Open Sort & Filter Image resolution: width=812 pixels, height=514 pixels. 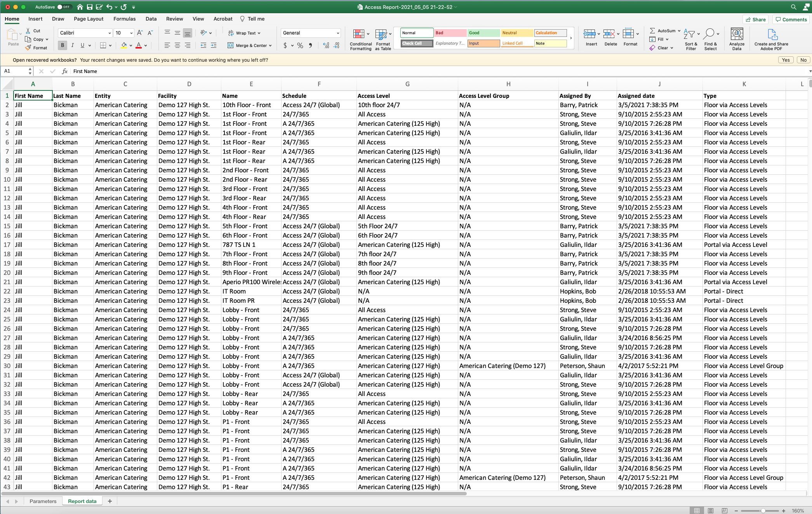[x=691, y=38]
